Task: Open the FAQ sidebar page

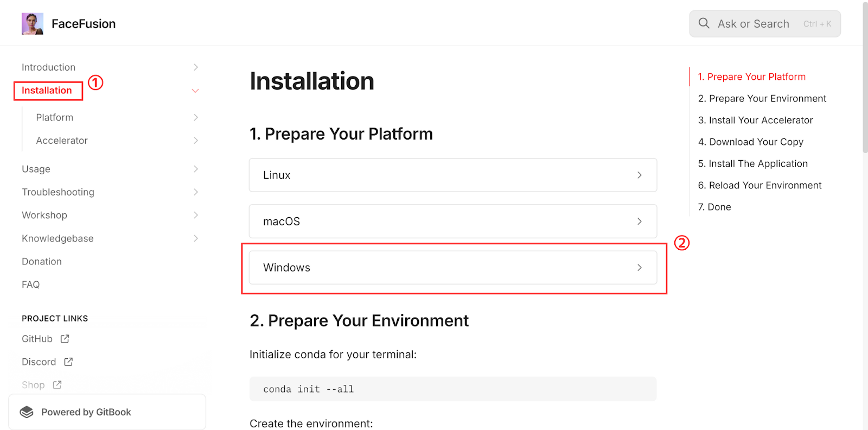Action: coord(30,284)
